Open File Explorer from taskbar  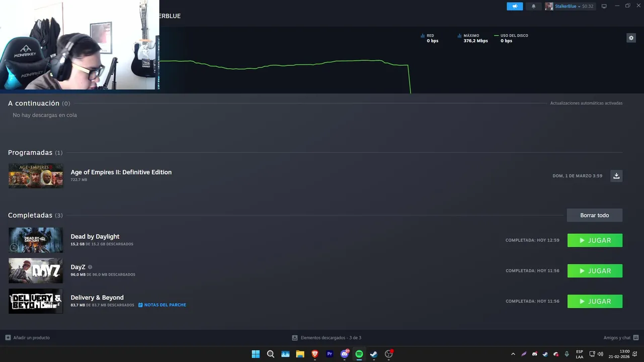click(300, 354)
